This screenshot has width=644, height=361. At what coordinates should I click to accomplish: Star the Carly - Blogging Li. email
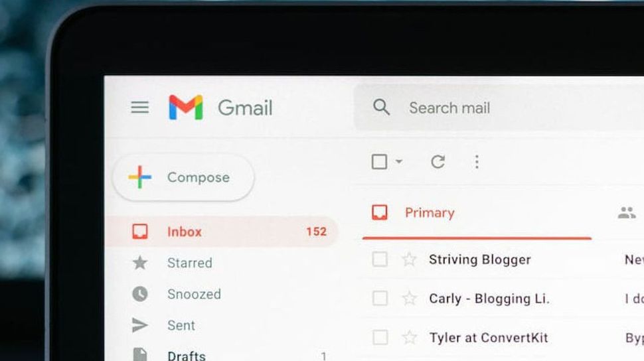pyautogui.click(x=409, y=299)
